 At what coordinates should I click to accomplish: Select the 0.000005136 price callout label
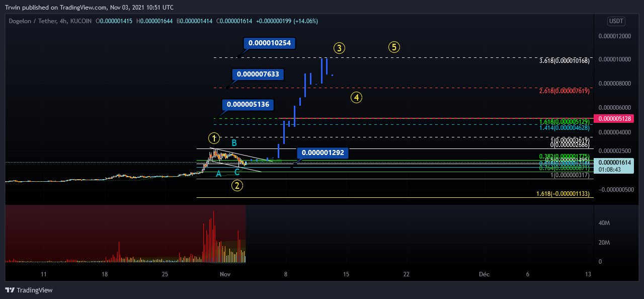pos(248,105)
